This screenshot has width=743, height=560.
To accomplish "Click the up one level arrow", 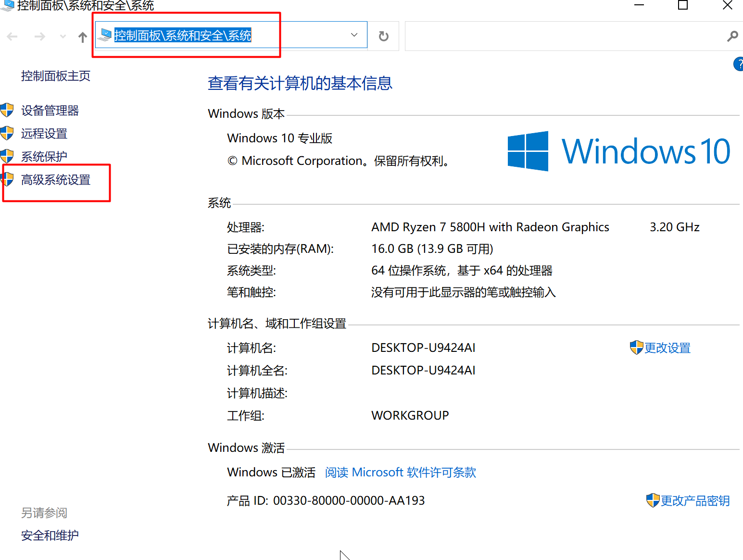I will (83, 37).
